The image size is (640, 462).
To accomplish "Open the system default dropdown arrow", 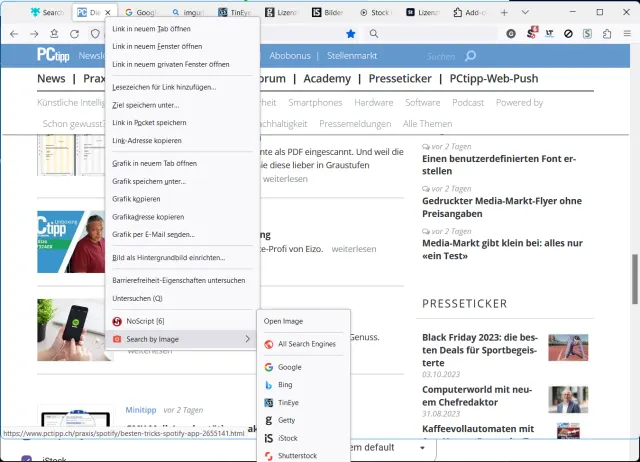I will (x=422, y=448).
